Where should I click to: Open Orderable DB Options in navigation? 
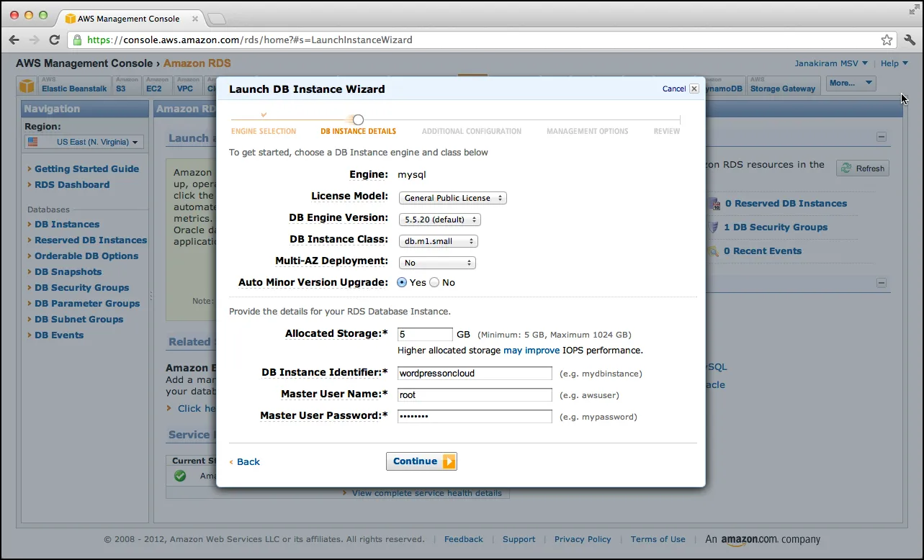[86, 256]
